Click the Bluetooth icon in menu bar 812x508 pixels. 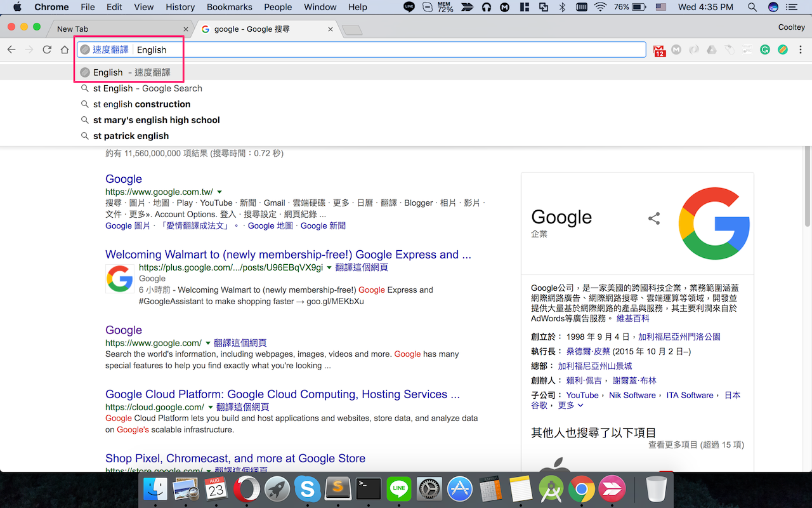point(561,7)
